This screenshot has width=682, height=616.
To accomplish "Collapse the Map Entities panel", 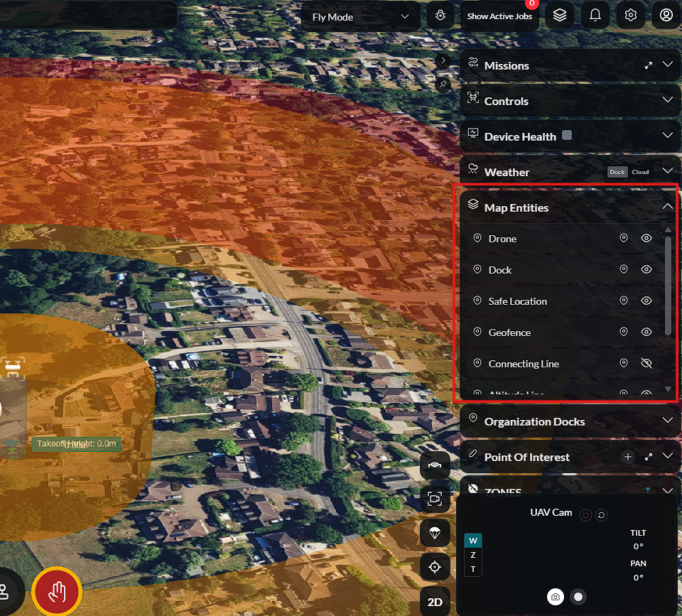I will (667, 207).
